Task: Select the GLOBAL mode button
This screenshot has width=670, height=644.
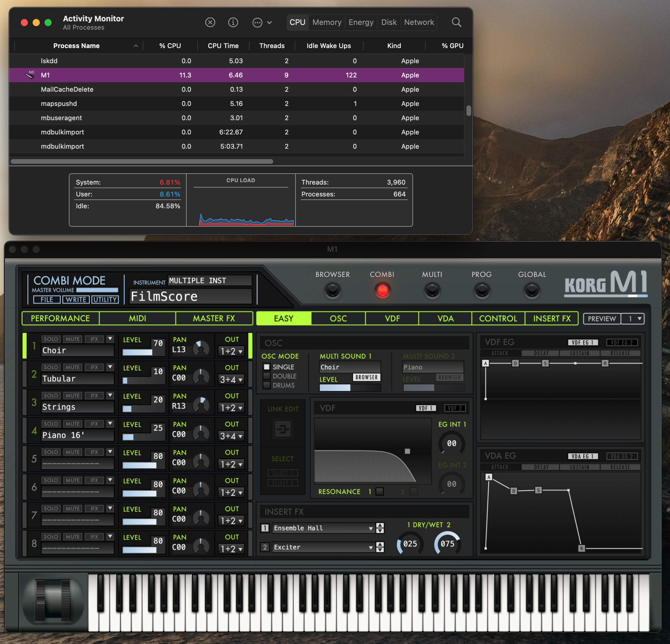Action: tap(532, 291)
